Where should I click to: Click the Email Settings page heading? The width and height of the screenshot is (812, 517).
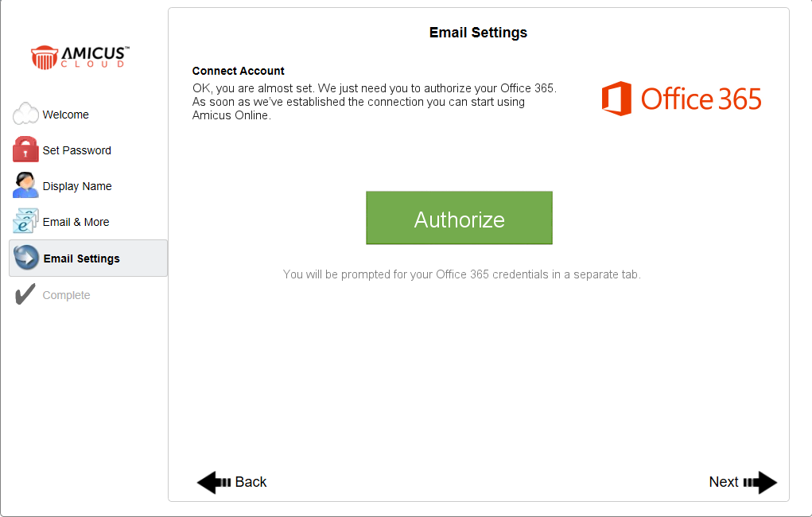[x=478, y=33]
